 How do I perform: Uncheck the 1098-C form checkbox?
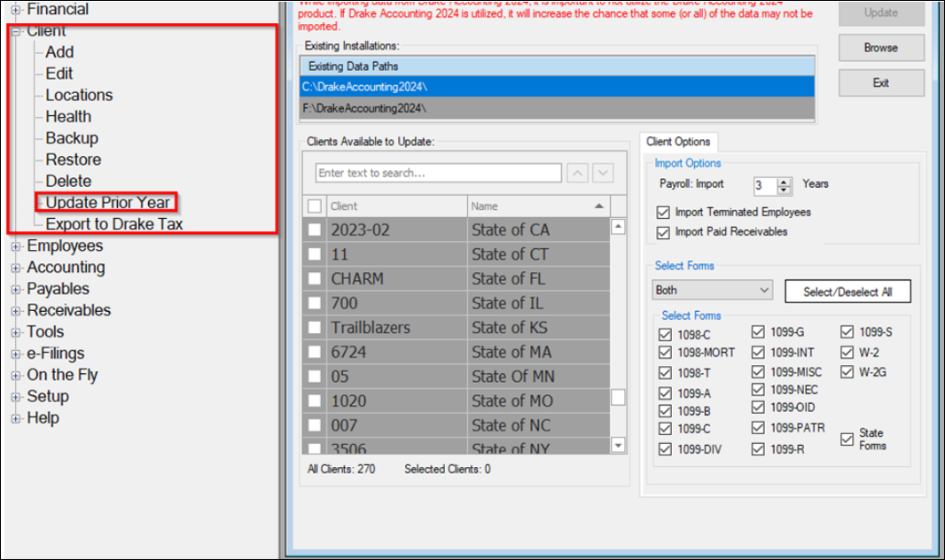tap(666, 335)
